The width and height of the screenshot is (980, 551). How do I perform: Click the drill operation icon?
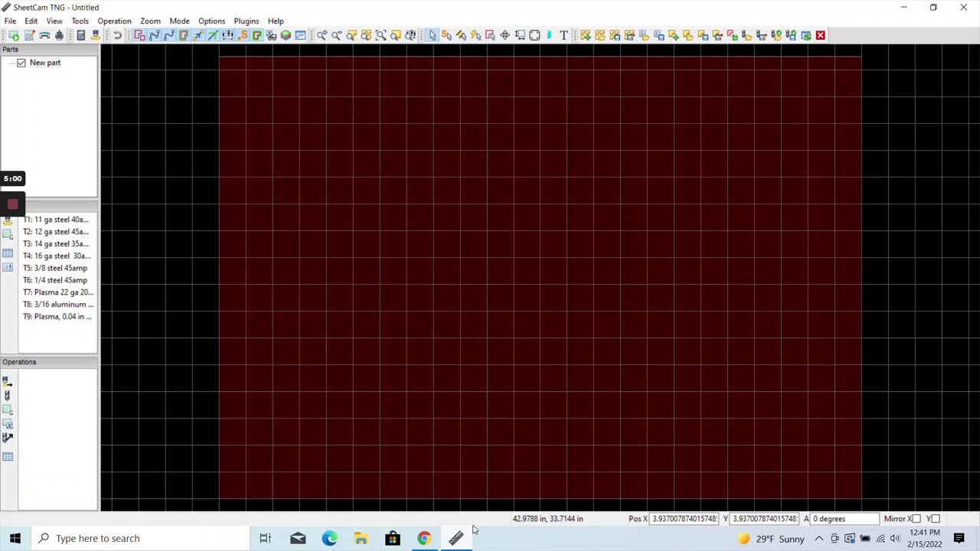click(x=8, y=395)
